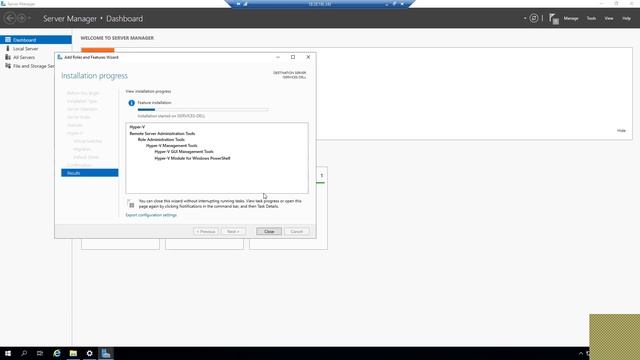The image size is (640, 360).
Task: Open the Windows Start menu
Action: pos(8,353)
